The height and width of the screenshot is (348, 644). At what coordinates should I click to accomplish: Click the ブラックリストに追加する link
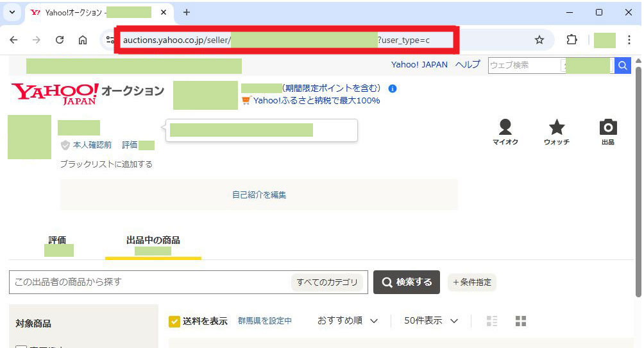[x=106, y=164]
